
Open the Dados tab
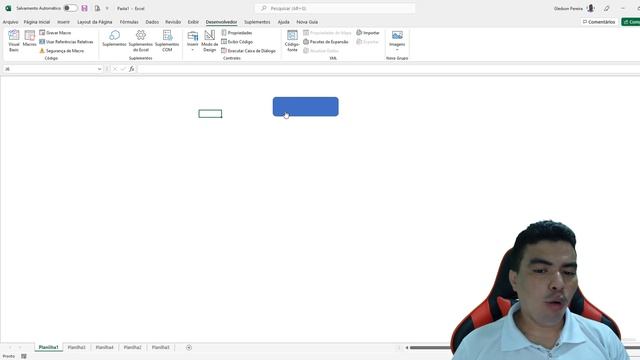tap(152, 22)
